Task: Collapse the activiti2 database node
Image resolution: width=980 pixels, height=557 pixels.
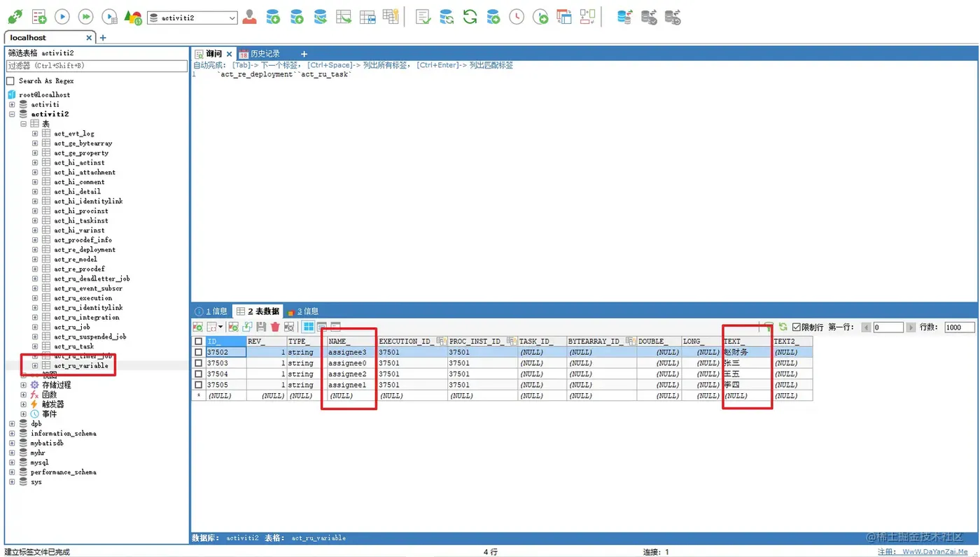Action: (x=12, y=114)
